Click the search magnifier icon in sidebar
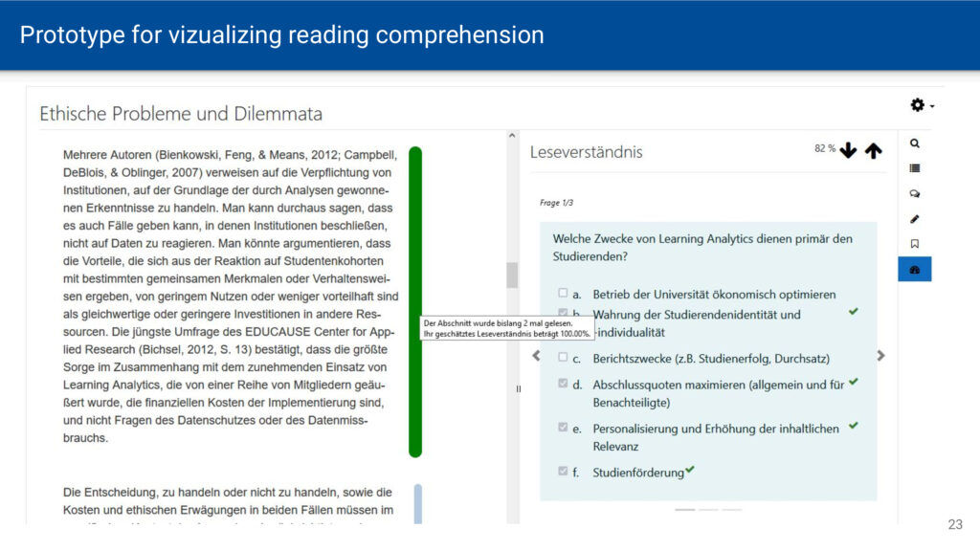This screenshot has width=980, height=551. coord(915,143)
